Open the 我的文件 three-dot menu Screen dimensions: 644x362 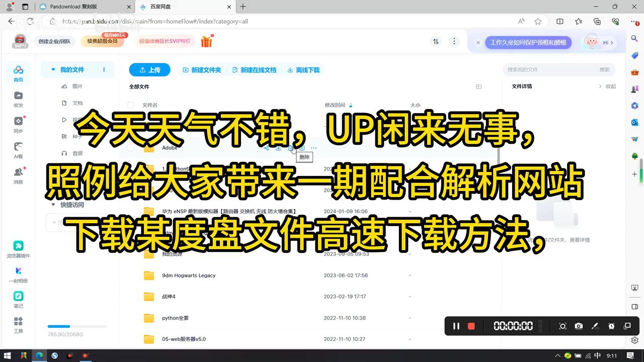[x=104, y=69]
